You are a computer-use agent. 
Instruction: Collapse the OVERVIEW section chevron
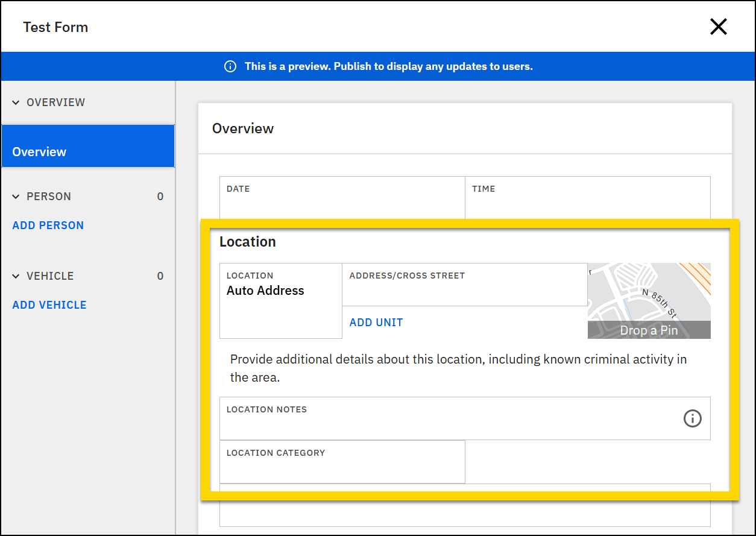(x=16, y=102)
